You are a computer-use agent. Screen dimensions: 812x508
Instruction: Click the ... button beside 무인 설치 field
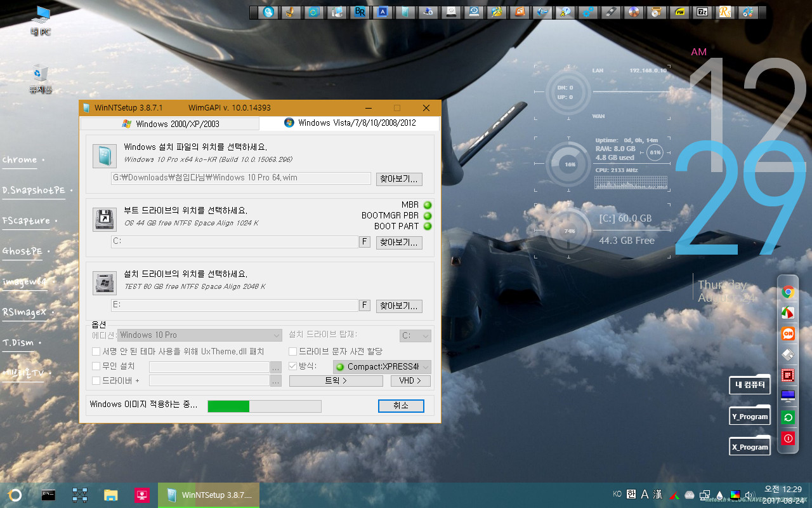pyautogui.click(x=276, y=367)
